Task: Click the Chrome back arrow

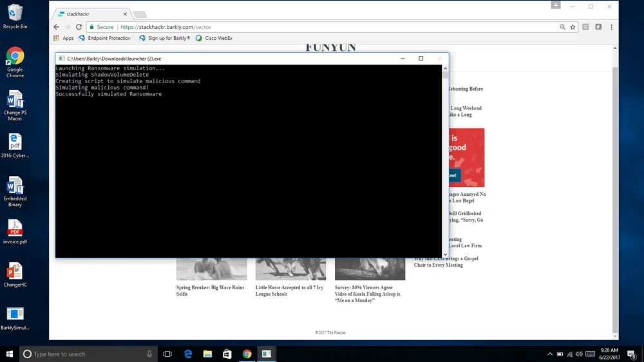Action: pos(57,27)
